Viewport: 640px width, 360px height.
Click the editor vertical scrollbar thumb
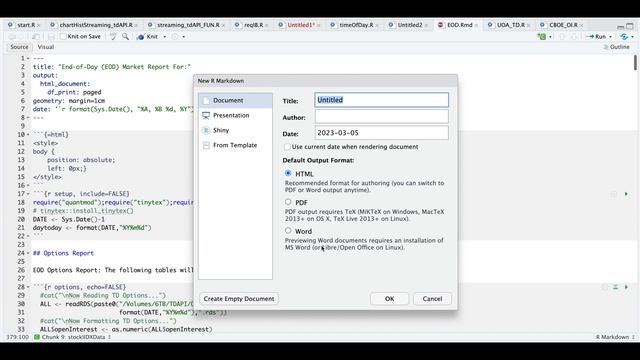(635, 63)
